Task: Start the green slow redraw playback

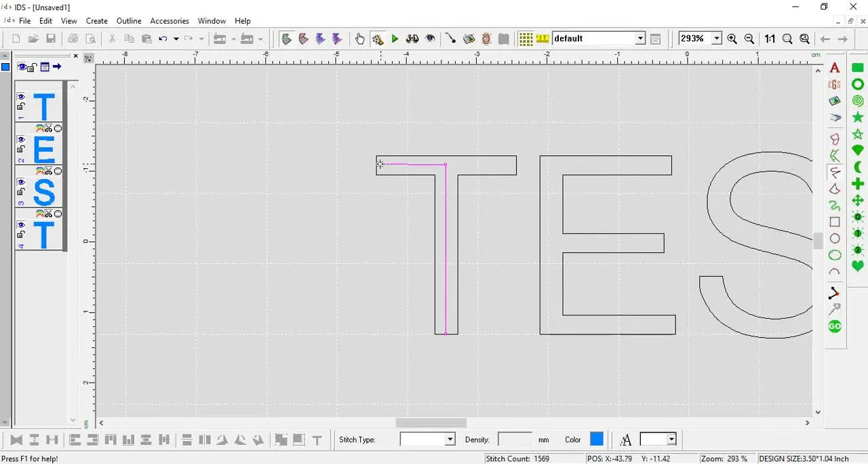Action: tap(395, 39)
